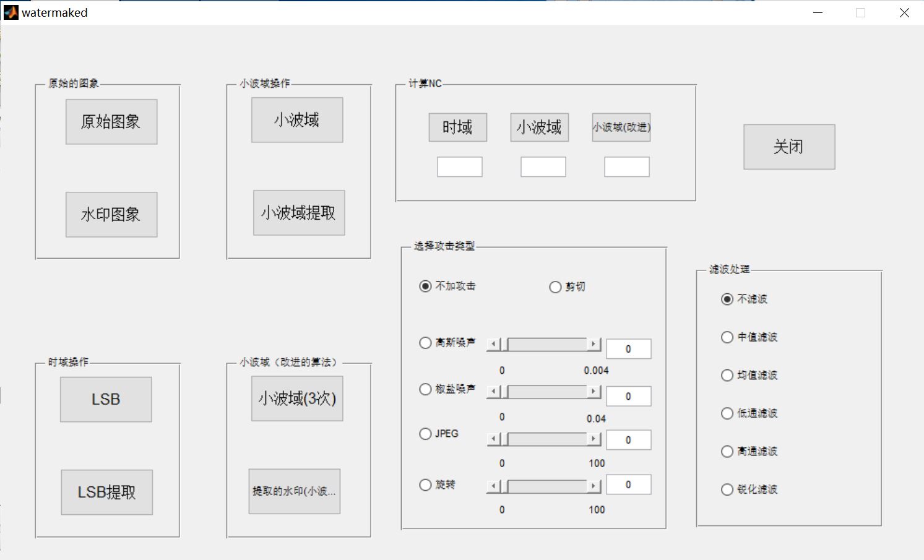The height and width of the screenshot is (560, 924).
Task: Click 小波域 in the 计算NC panel
Action: coord(539,127)
